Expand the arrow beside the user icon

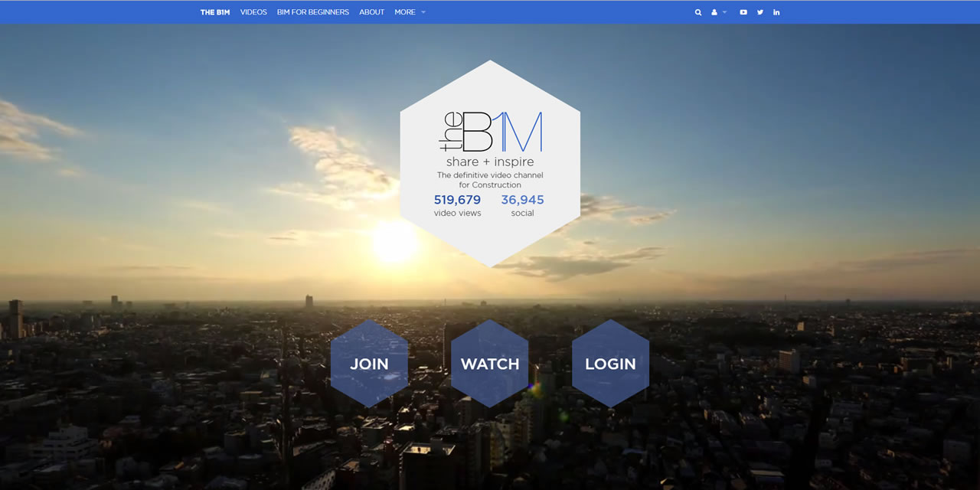(x=724, y=12)
